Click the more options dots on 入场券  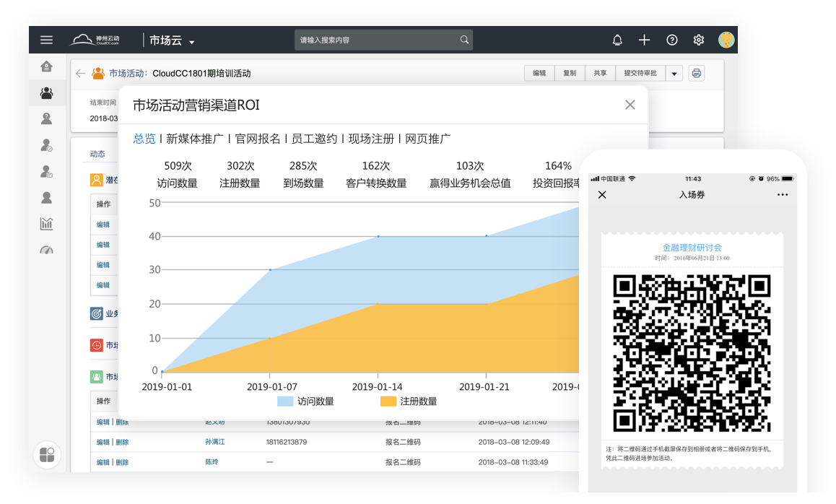point(783,195)
